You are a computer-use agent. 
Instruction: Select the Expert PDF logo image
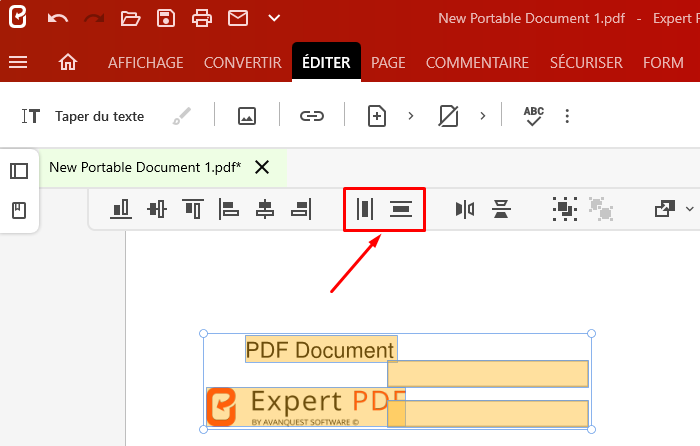click(306, 407)
